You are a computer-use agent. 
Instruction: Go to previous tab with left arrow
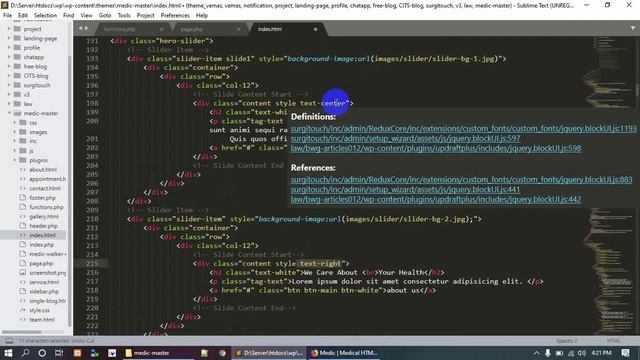(x=80, y=28)
